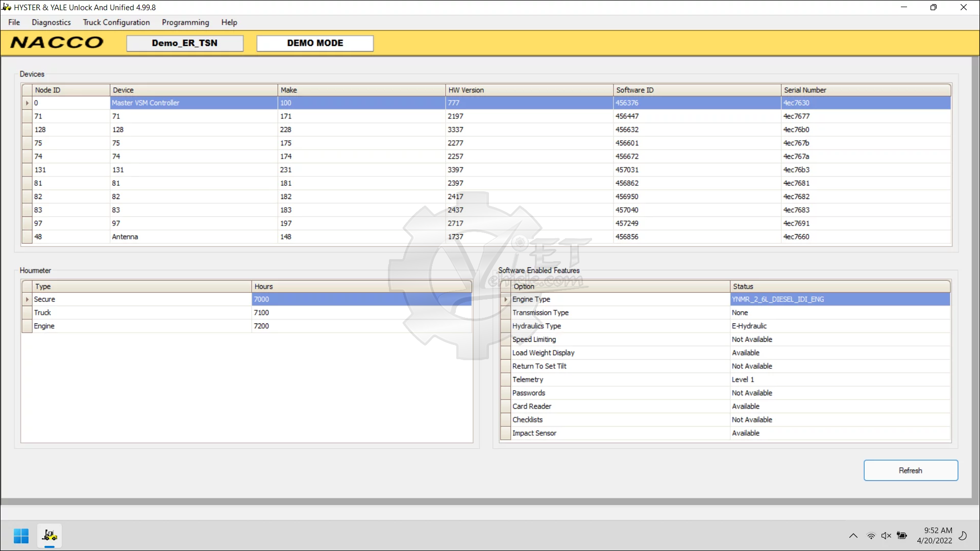The image size is (980, 551).
Task: Open the Diagnostics menu
Action: [51, 22]
